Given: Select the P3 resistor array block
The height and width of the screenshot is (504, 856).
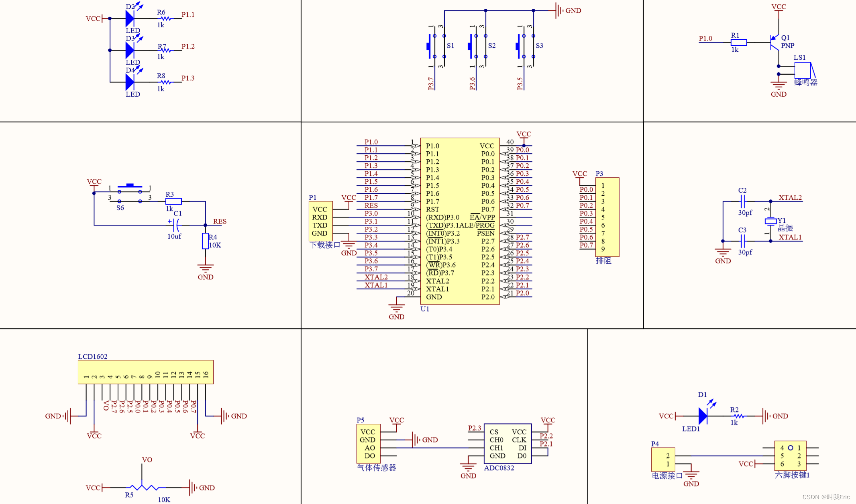Looking at the screenshot, I should pos(607,217).
